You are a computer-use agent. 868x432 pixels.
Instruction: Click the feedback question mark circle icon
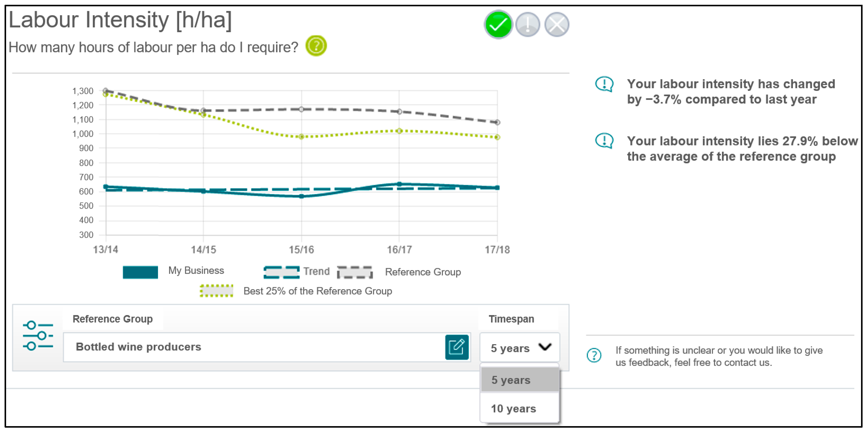(594, 355)
